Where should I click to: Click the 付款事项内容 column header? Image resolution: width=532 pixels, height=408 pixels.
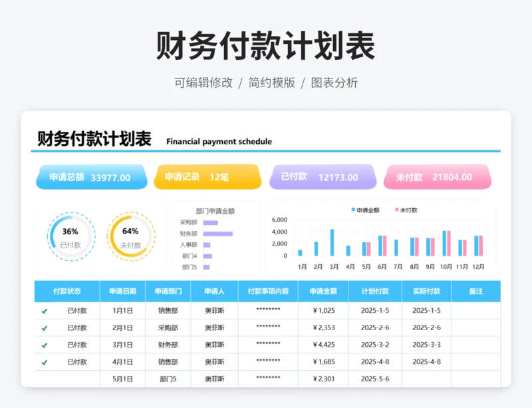[268, 291]
